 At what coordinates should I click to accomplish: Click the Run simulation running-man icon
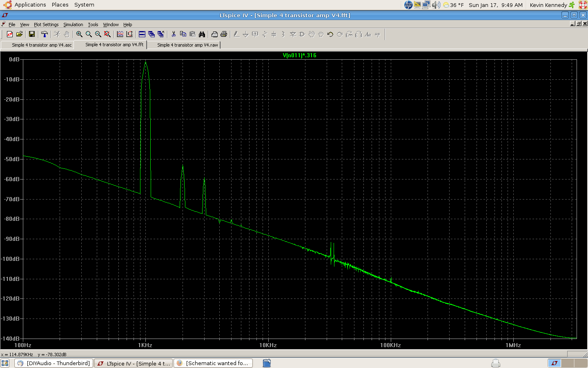pyautogui.click(x=57, y=34)
